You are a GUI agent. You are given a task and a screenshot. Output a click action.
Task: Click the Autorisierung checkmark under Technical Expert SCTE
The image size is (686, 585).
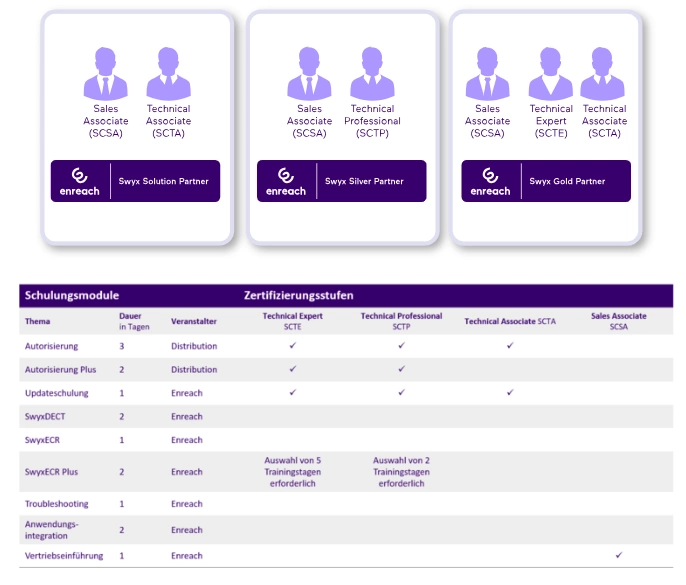[x=293, y=346]
